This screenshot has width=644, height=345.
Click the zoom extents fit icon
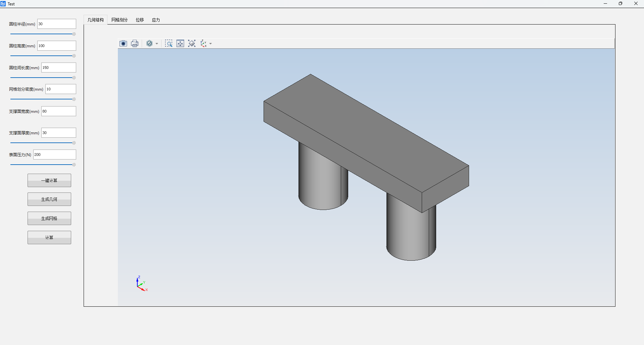(192, 43)
